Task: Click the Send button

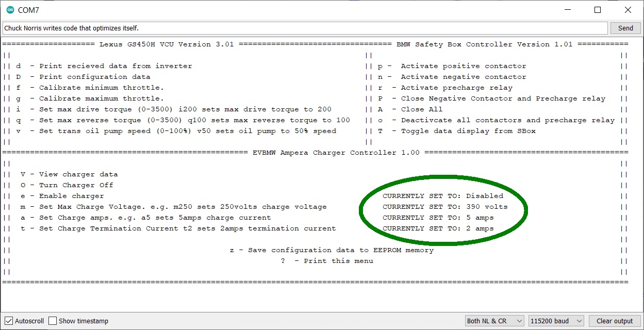Action: [625, 28]
